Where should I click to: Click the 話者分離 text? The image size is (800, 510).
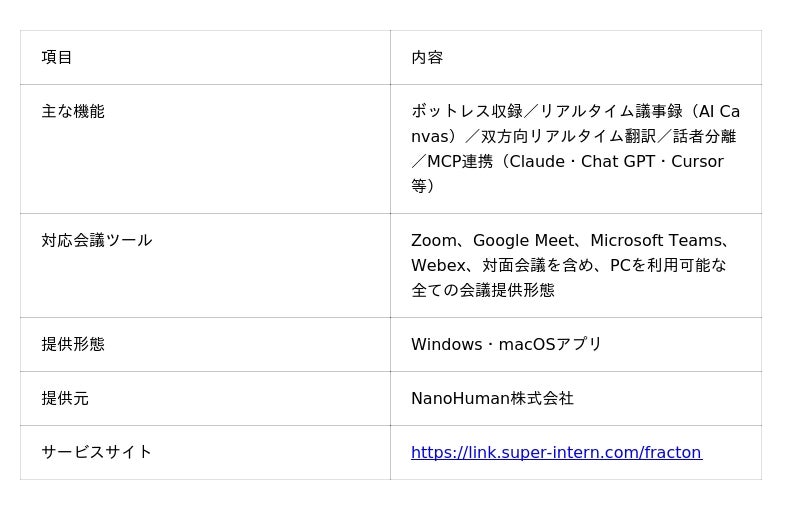(x=704, y=137)
